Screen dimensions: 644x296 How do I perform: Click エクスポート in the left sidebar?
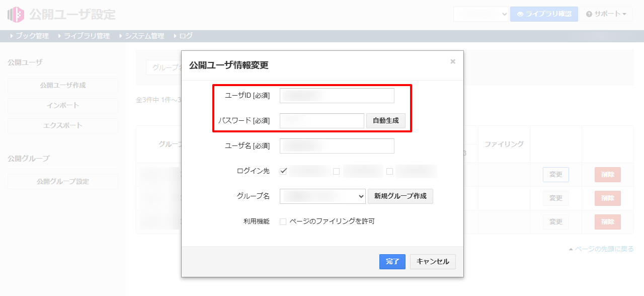(x=62, y=125)
